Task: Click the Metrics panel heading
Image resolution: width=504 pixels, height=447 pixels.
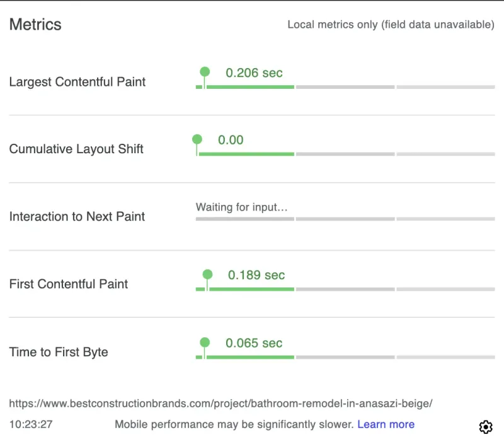Action: pyautogui.click(x=35, y=25)
